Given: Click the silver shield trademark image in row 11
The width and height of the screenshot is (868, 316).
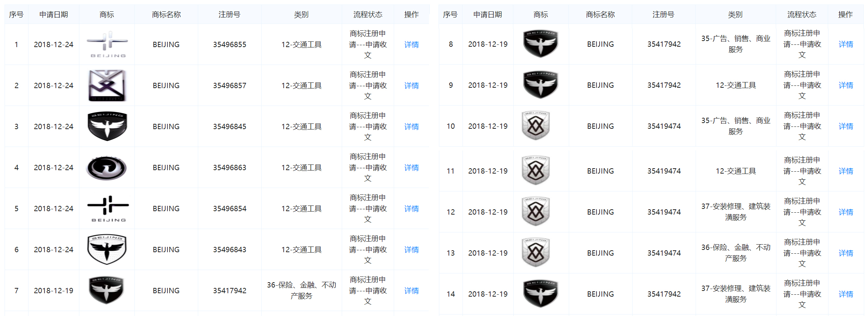Looking at the screenshot, I should click(x=536, y=170).
